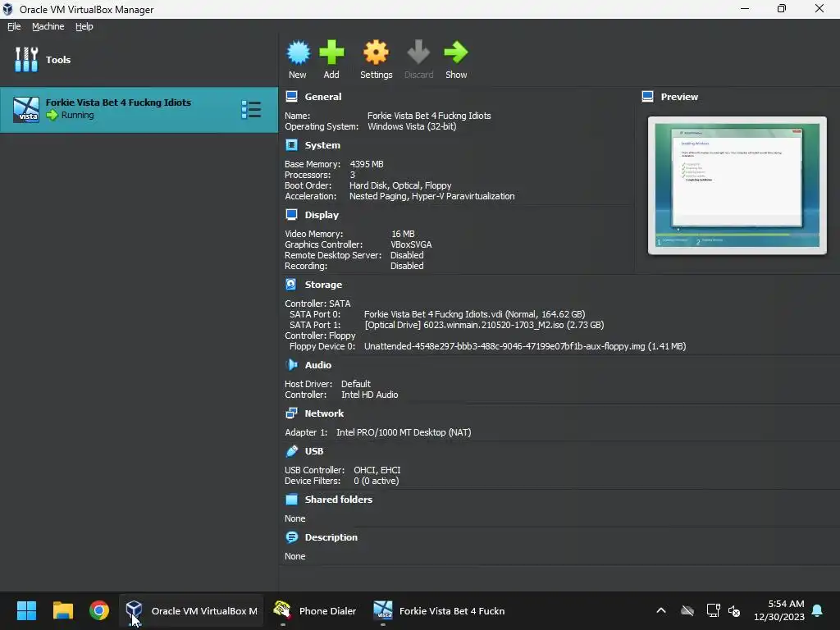This screenshot has height=630, width=840.
Task: Click the Unattended aux-floppy.img entry
Action: pos(525,346)
